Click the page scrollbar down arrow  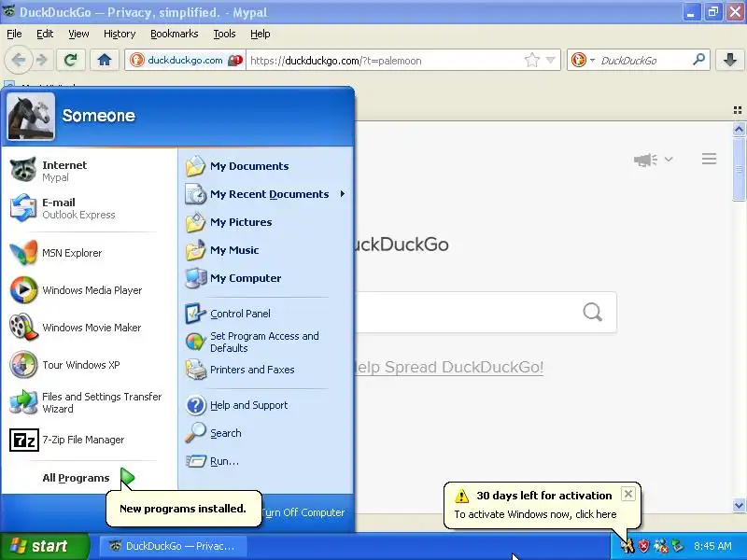click(x=739, y=505)
